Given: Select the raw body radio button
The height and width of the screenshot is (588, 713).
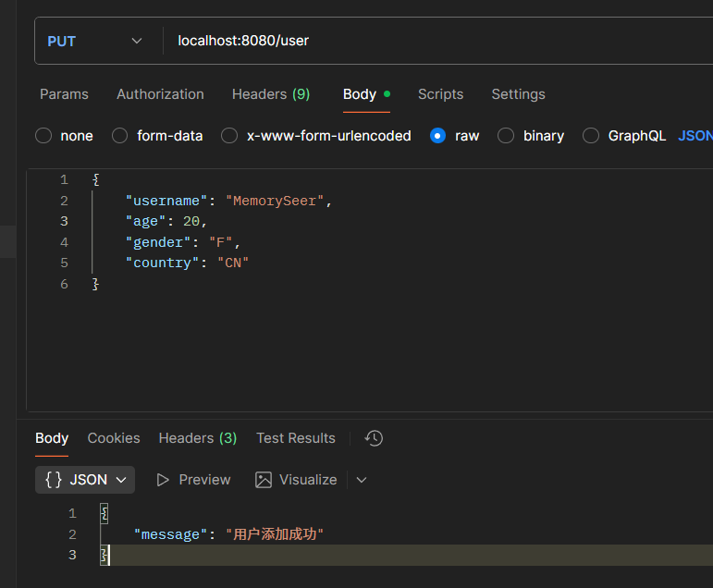Looking at the screenshot, I should 438,136.
